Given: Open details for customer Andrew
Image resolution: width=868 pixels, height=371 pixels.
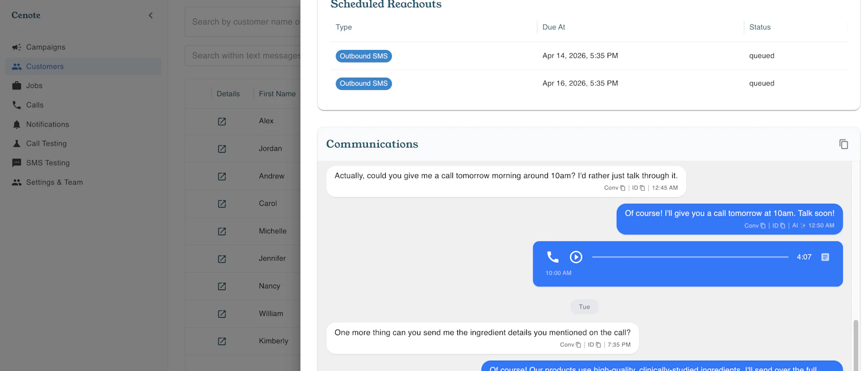Looking at the screenshot, I should [222, 177].
